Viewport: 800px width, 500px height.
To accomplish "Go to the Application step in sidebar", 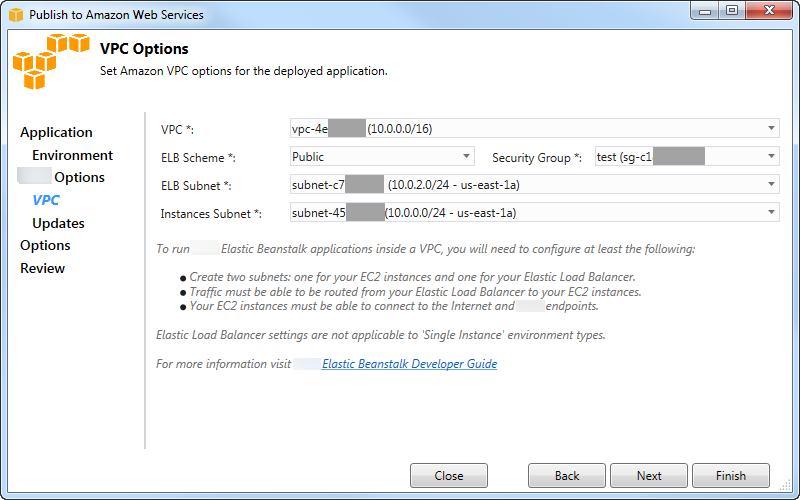I will [56, 132].
